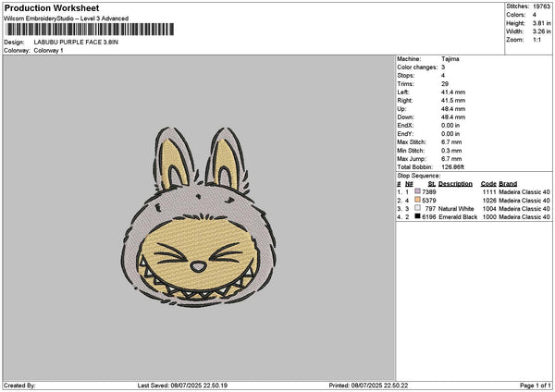Click the tan 5379 thread color swatch

[419, 200]
